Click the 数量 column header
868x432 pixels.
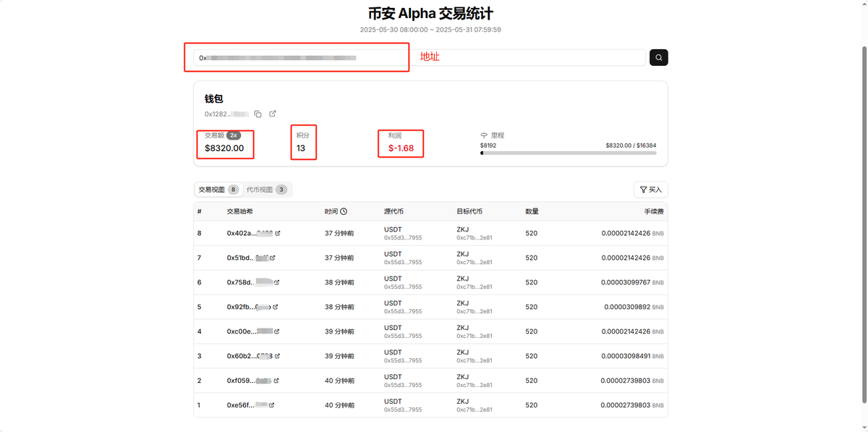[532, 211]
